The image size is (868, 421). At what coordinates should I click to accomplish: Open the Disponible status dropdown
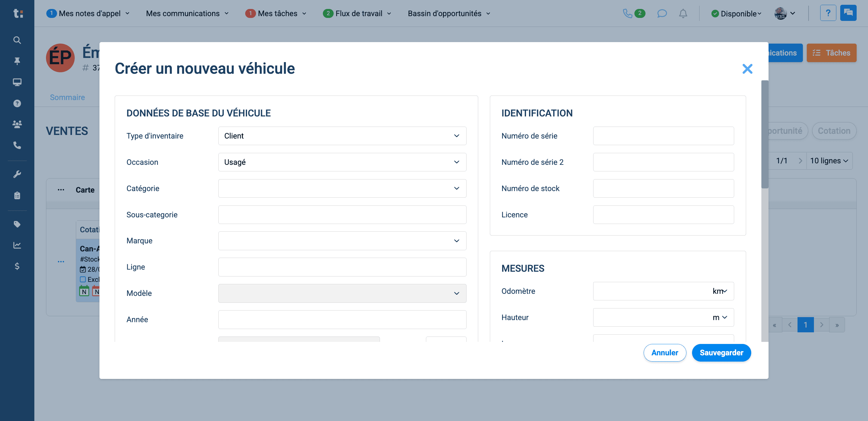[x=736, y=13]
